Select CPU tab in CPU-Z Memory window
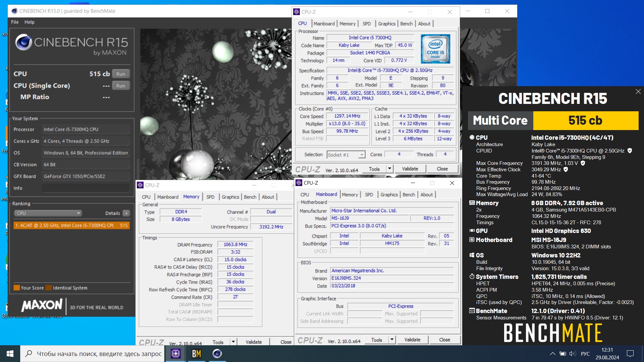Viewport: 644px width, 362px height. tap(146, 197)
